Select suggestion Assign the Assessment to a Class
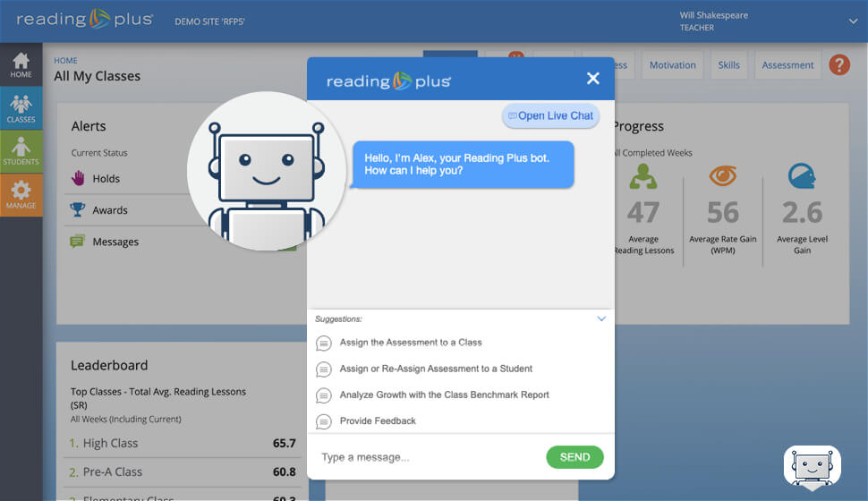The width and height of the screenshot is (868, 501). click(x=411, y=343)
